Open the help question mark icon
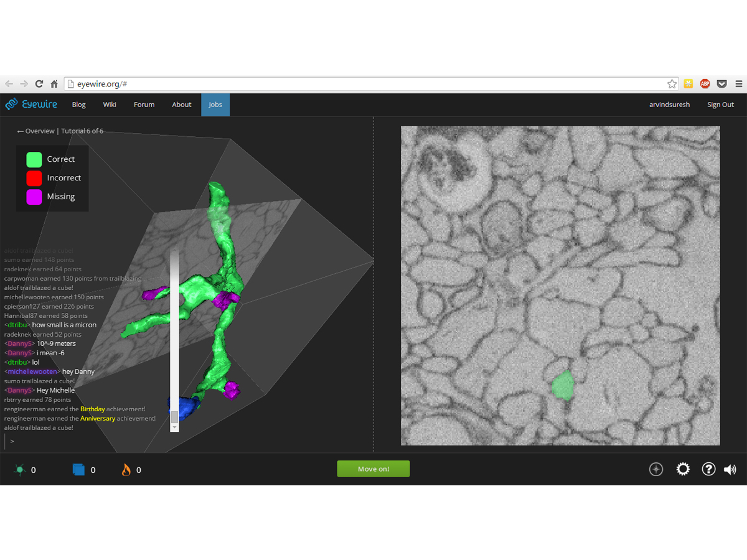Image resolution: width=747 pixels, height=560 pixels. [x=708, y=469]
